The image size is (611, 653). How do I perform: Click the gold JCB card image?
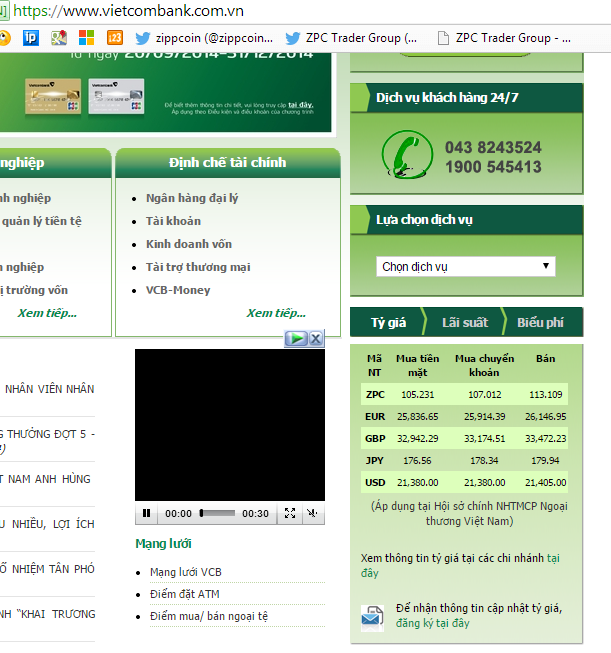pyautogui.click(x=53, y=96)
